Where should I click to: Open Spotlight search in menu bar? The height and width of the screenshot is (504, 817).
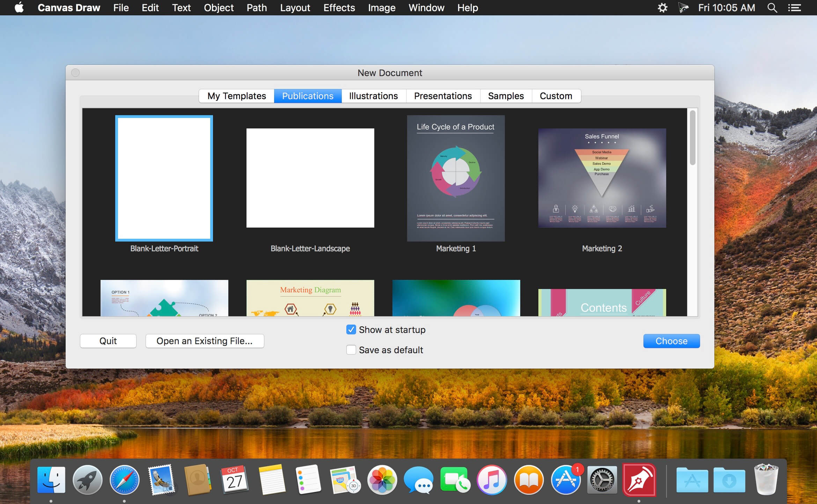click(x=772, y=8)
